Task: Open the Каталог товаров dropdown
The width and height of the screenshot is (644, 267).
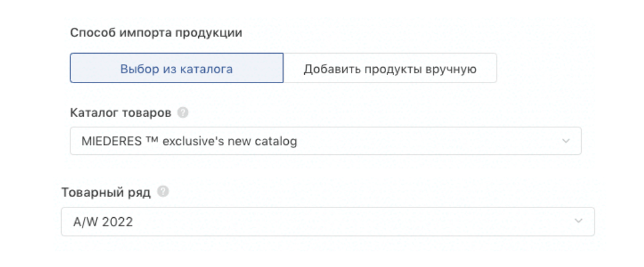Action: pos(326,141)
